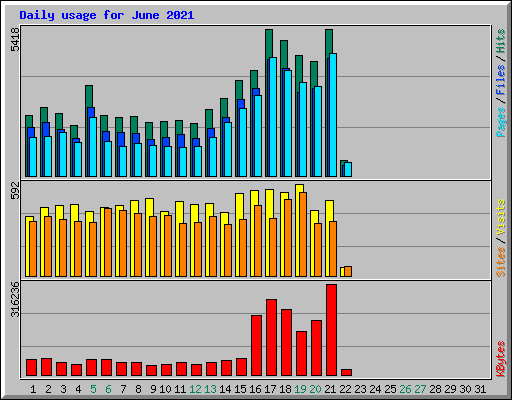Screen dimensions: 512x400
Task: Click the 'Hits' legend label
Action: click(501, 41)
